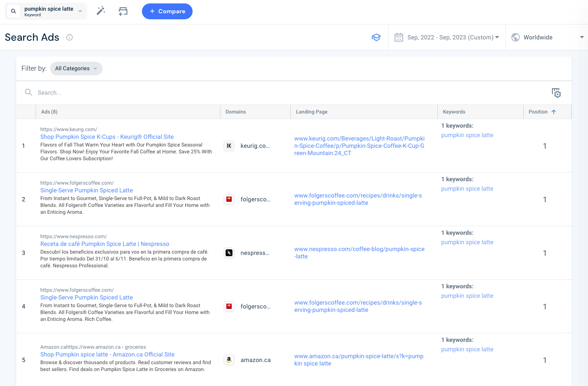
Task: Click the Keywords column header
Action: point(454,112)
